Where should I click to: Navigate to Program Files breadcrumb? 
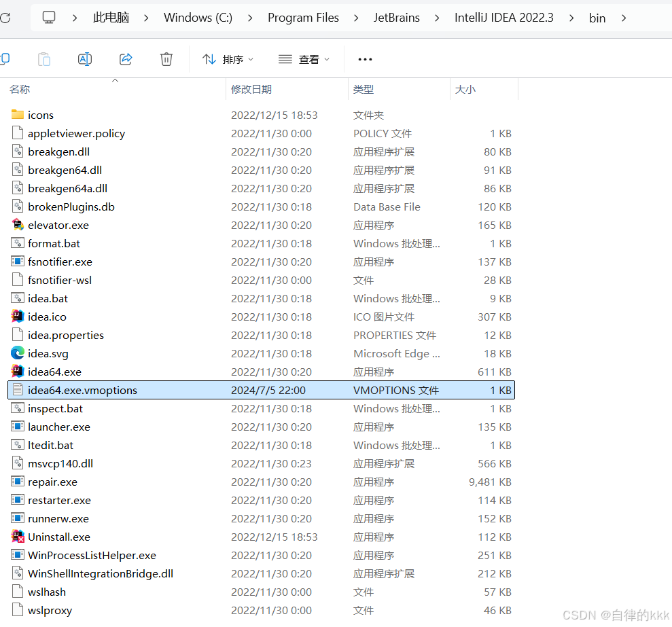[304, 18]
